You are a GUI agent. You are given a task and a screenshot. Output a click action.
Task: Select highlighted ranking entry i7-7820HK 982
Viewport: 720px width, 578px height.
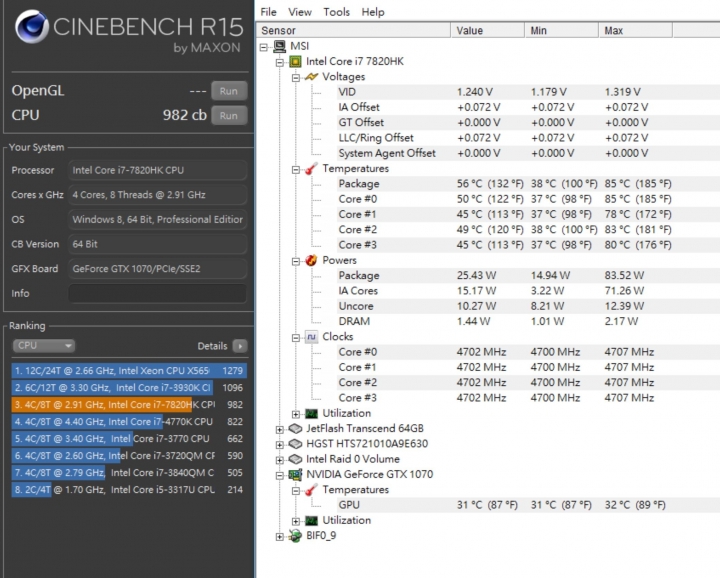pyautogui.click(x=129, y=404)
